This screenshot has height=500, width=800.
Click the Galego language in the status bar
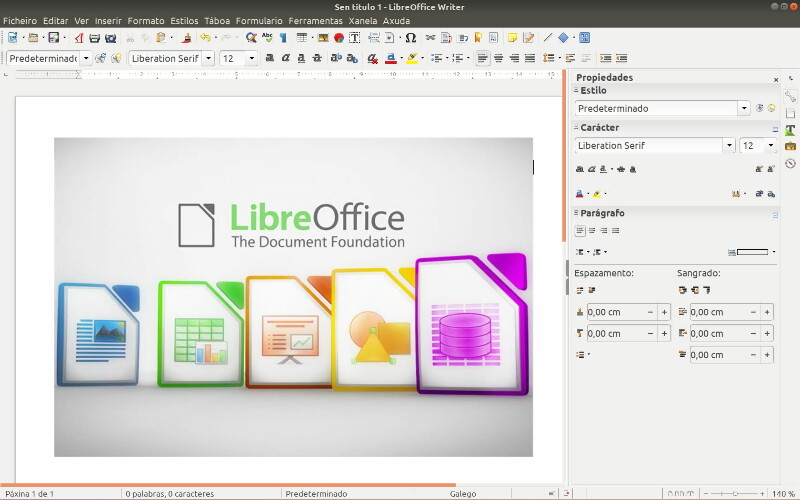click(463, 494)
